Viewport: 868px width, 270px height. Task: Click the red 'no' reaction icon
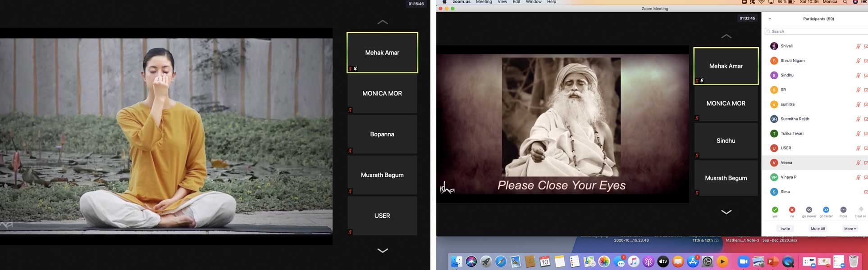[792, 210]
